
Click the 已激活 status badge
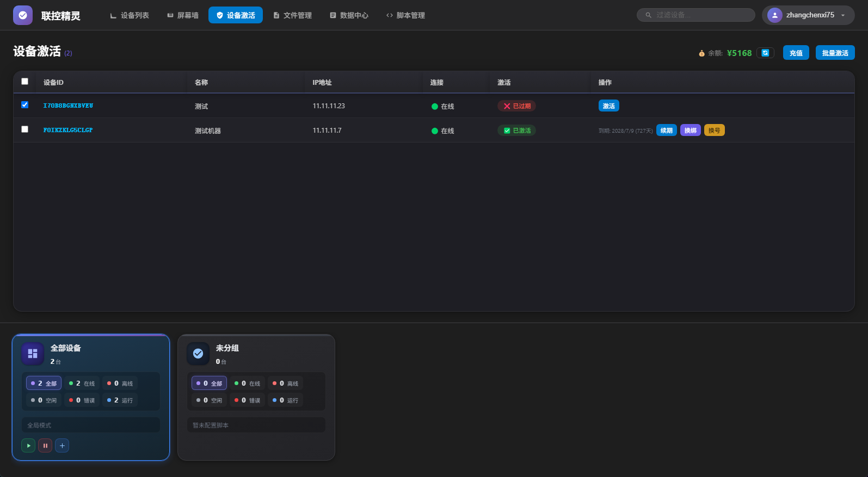(516, 131)
